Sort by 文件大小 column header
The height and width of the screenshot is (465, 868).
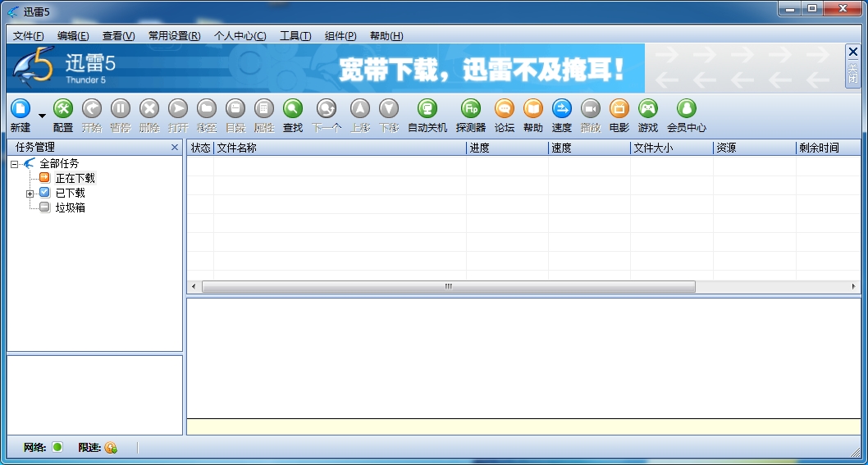(x=672, y=148)
